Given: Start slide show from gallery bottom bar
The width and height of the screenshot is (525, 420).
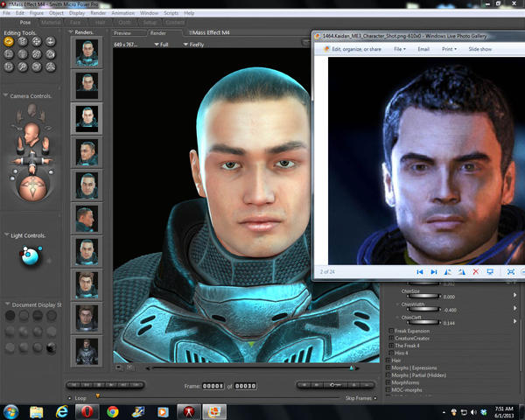Looking at the screenshot, I should [490, 272].
